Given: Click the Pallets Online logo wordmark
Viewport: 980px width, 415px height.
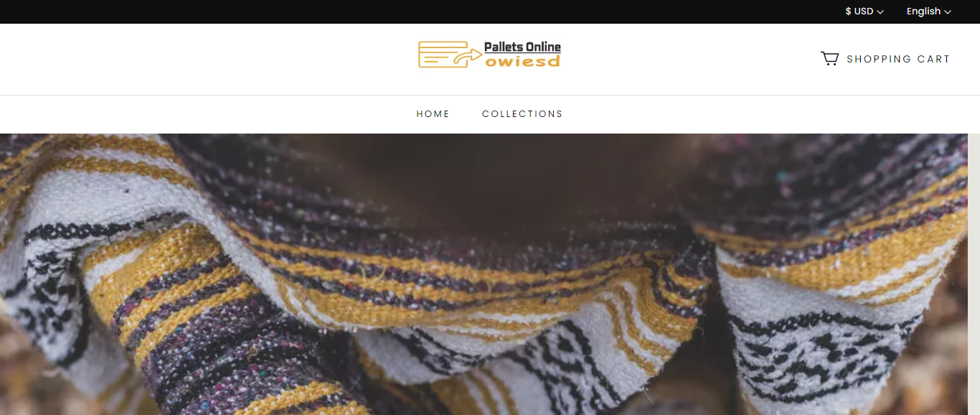Looking at the screenshot, I should click(522, 47).
